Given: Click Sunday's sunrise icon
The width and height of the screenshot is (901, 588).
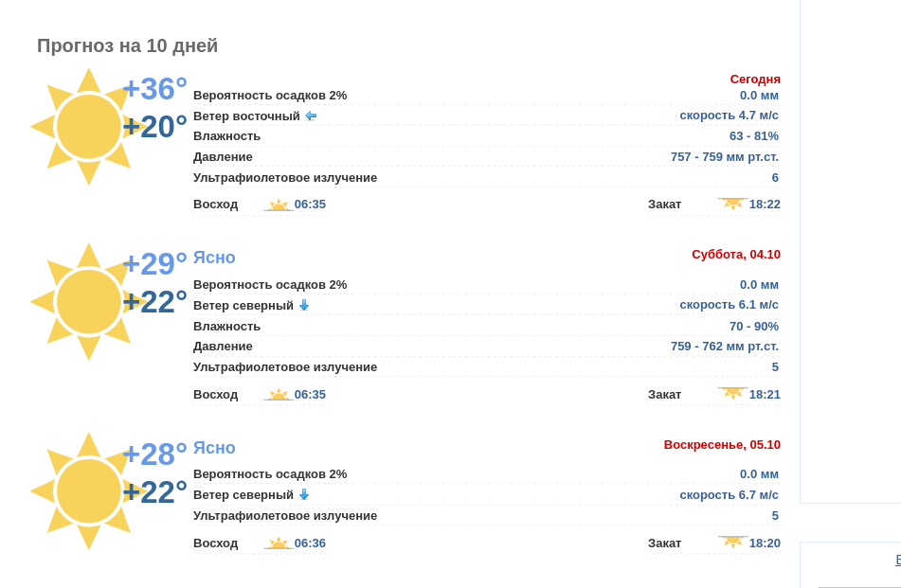Looking at the screenshot, I should (x=279, y=543).
